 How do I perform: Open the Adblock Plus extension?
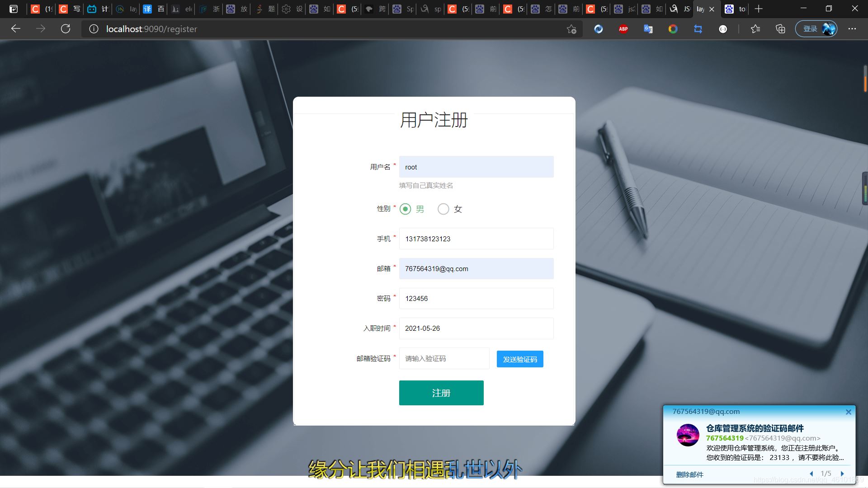(623, 29)
